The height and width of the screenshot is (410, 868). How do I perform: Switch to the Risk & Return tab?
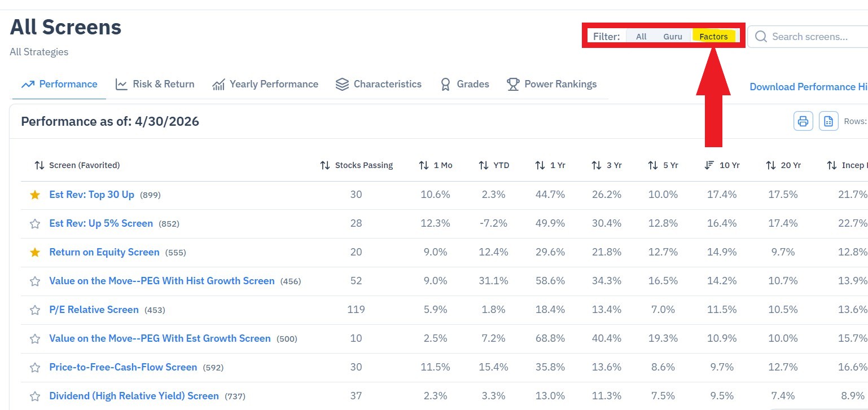[155, 84]
